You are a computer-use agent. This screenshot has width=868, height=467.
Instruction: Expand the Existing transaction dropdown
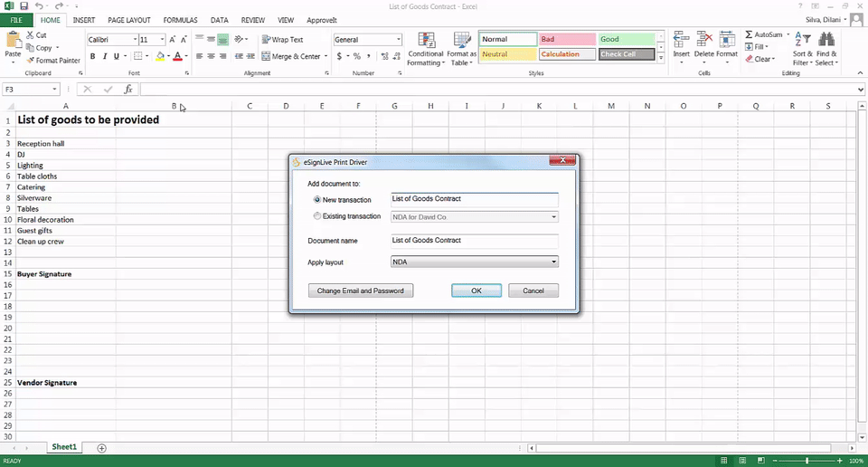[x=553, y=217]
